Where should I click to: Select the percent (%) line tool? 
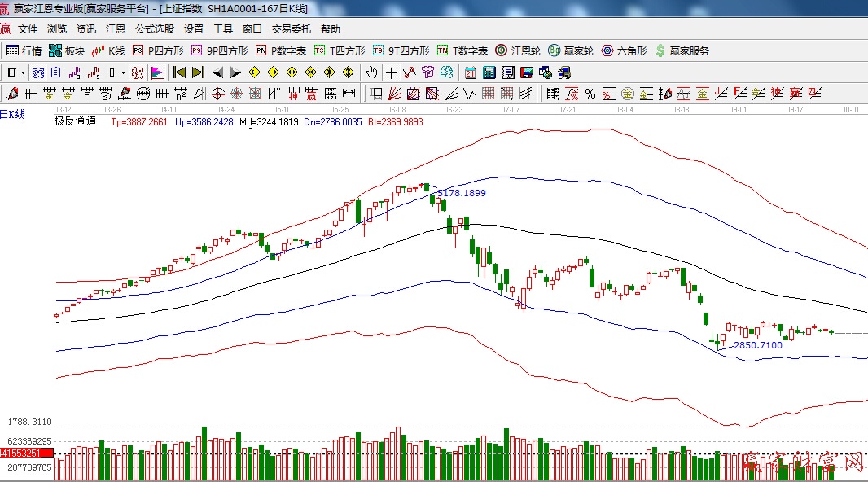click(590, 93)
